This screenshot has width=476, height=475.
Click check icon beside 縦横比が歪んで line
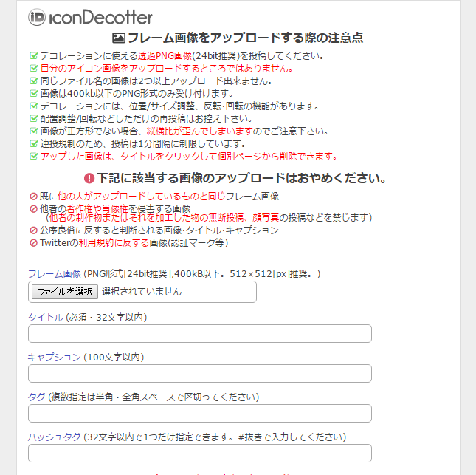click(33, 131)
